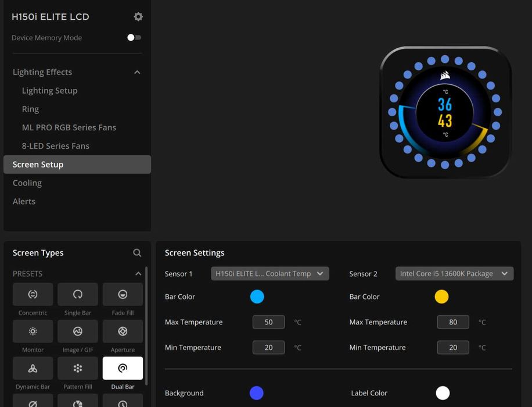Choose the Dynamic Bar screen preset
This screenshot has height=407, width=532.
point(33,368)
